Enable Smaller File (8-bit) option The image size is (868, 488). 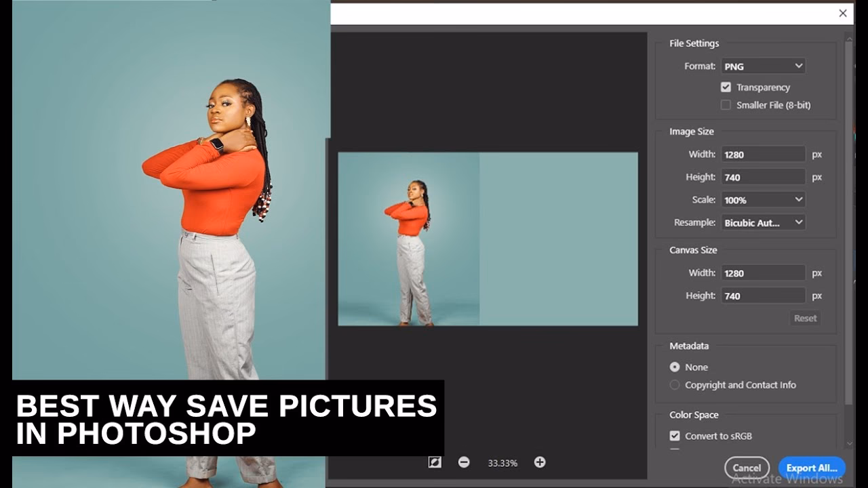pyautogui.click(x=726, y=104)
